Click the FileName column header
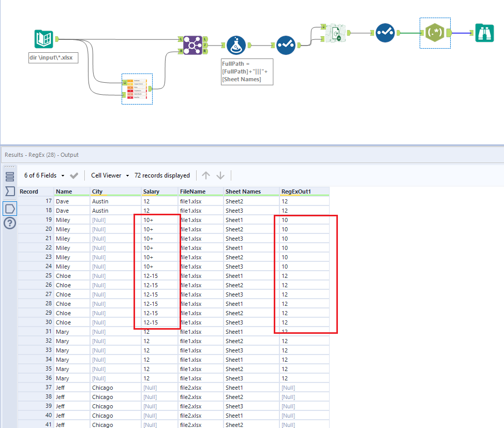This screenshot has height=428, width=504. coord(201,191)
